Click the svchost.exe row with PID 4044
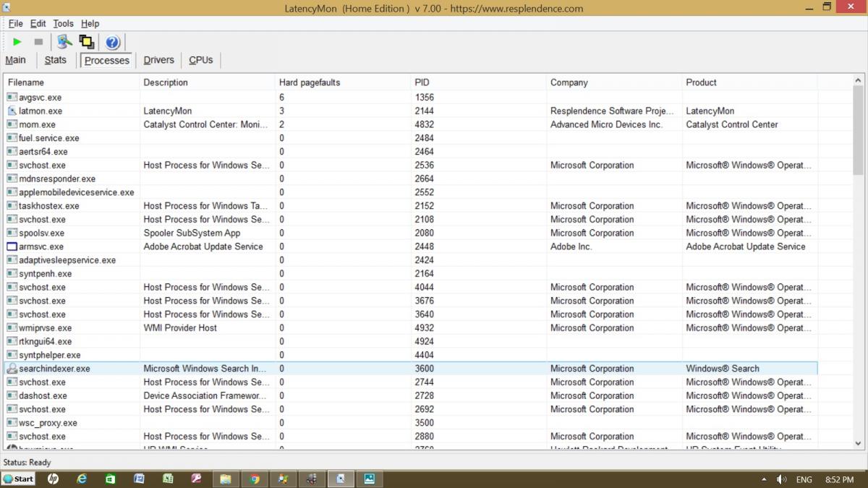The height and width of the screenshot is (488, 868). pyautogui.click(x=411, y=287)
